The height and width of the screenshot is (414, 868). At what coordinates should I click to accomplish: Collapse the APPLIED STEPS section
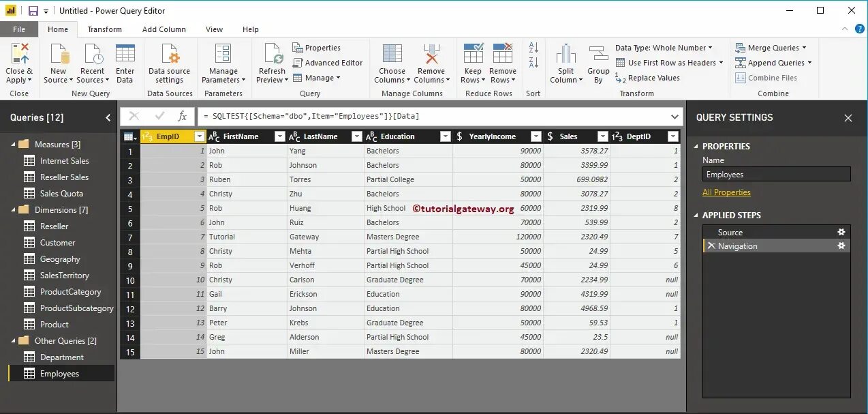point(696,215)
